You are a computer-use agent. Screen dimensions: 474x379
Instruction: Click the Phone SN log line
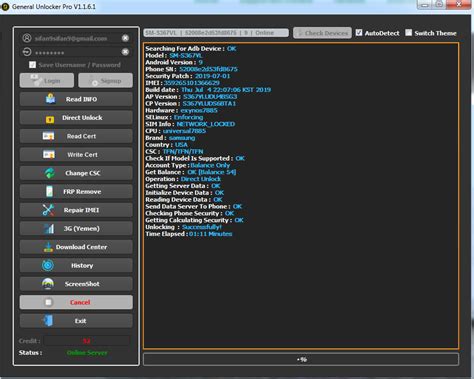pos(191,69)
